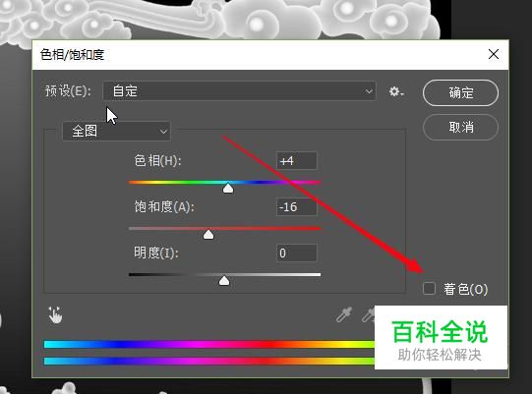Select the eyedropper tool in dialog
Viewport: 532px width, 394px height.
(x=344, y=314)
